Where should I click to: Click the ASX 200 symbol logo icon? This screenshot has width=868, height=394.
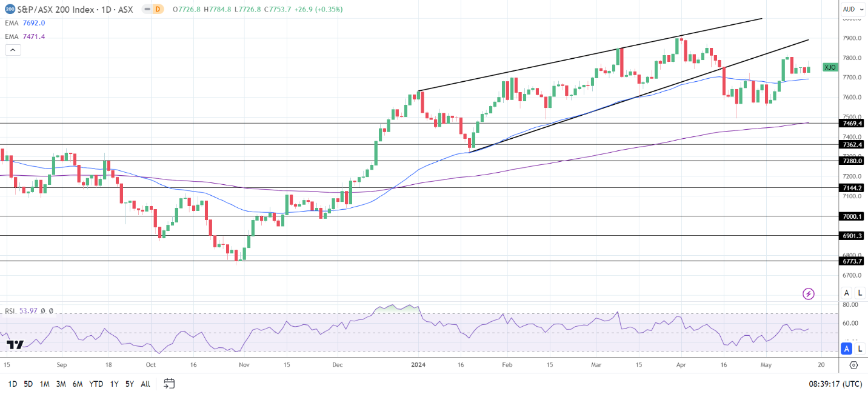point(11,9)
